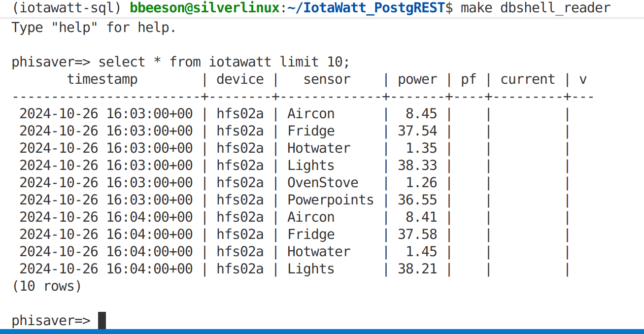
Task: Click the 'make dbshell_reader' command text
Action: pyautogui.click(x=536, y=8)
